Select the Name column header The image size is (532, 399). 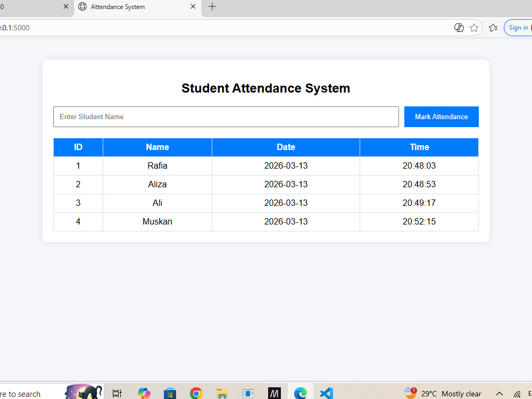[157, 147]
